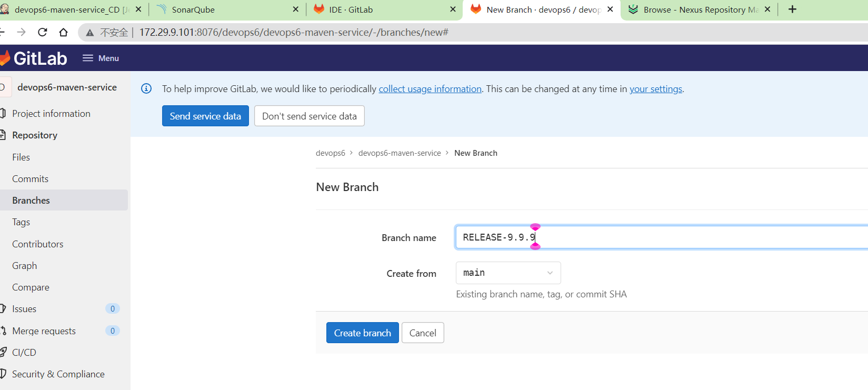
Task: Close the New Branch GitLab tab
Action: click(610, 9)
